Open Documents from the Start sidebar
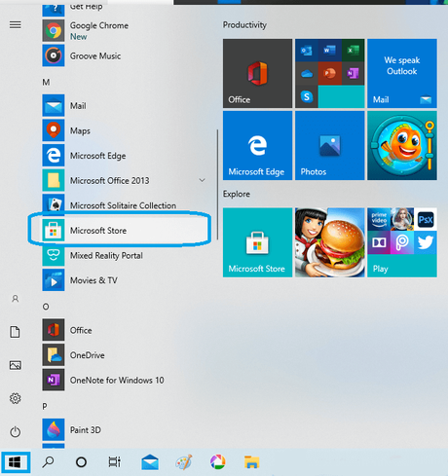The width and height of the screenshot is (448, 476). [x=15, y=332]
